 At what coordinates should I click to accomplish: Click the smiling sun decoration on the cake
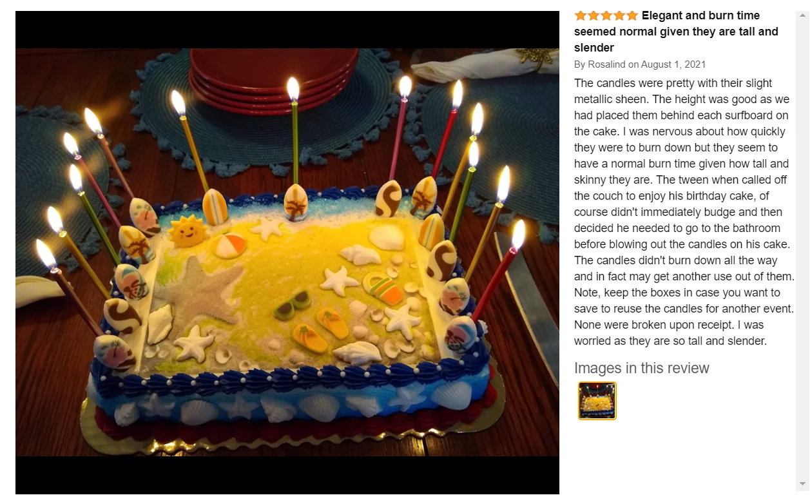[x=187, y=231]
